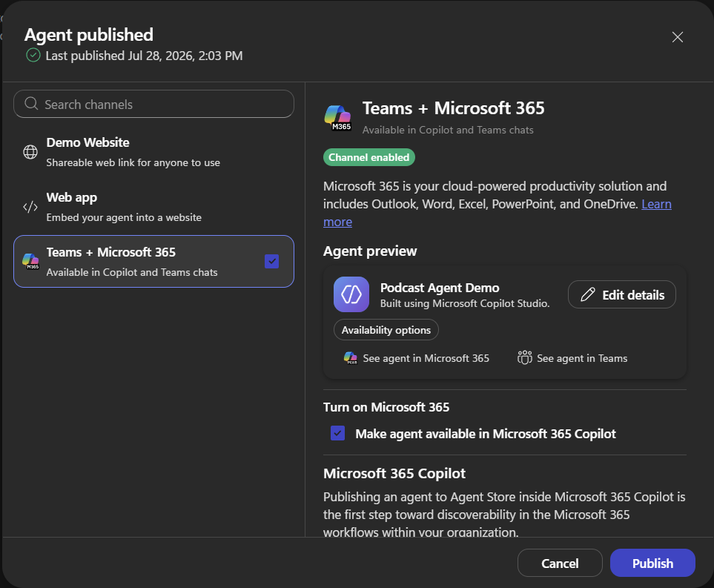
Task: Click the Channel enabled badge
Action: [x=368, y=157]
